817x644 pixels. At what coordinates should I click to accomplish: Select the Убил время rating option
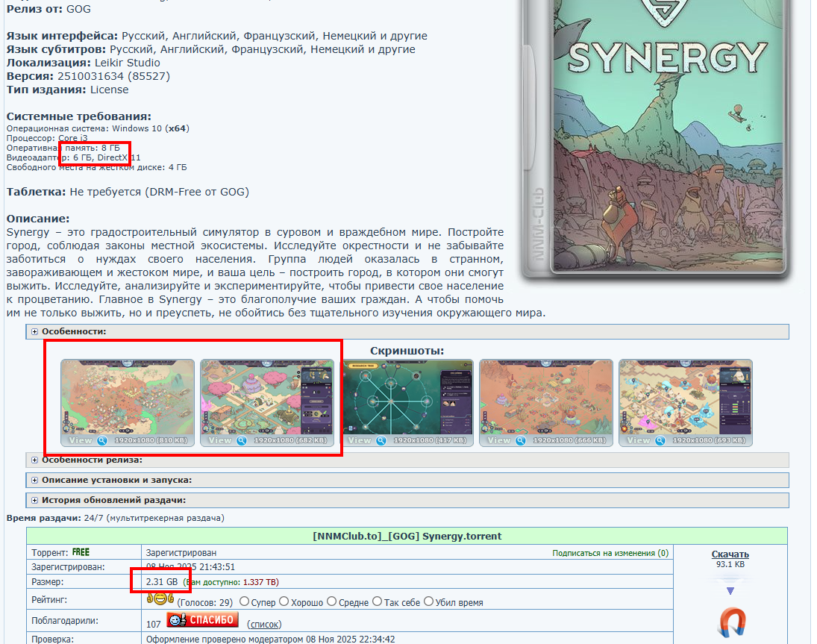point(428,601)
